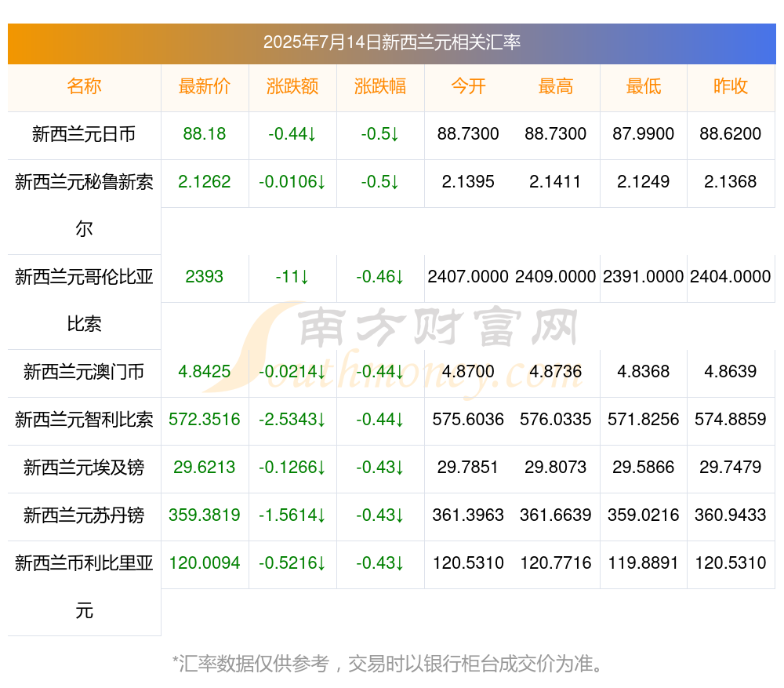Click the previous close 360.9433
The width and height of the screenshot is (784, 688).
731,515
